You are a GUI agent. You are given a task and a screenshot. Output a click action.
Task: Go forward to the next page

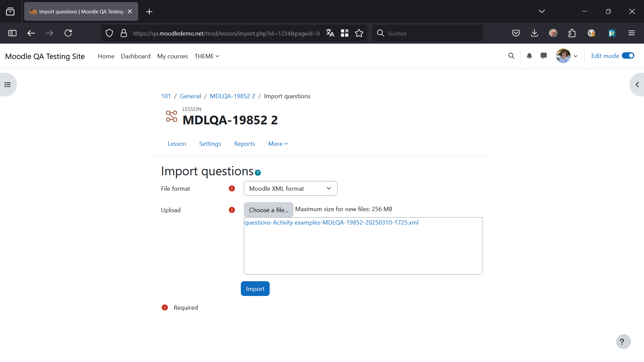(49, 33)
